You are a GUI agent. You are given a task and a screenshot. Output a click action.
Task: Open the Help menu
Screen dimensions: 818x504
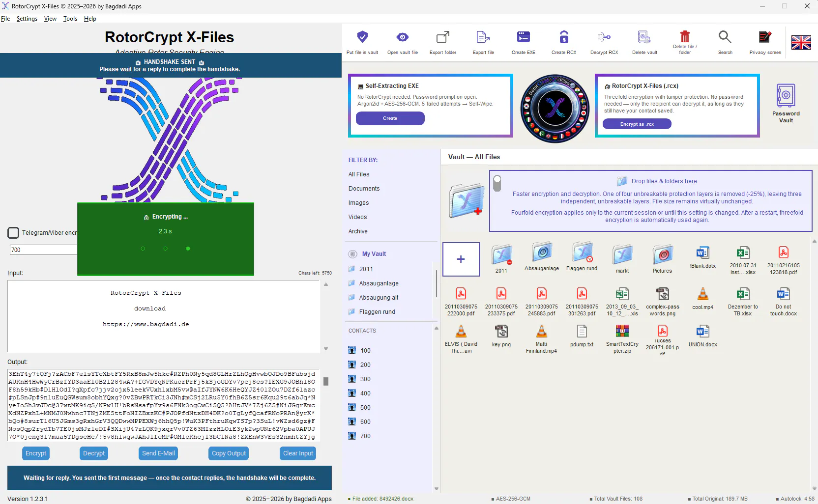coord(90,19)
